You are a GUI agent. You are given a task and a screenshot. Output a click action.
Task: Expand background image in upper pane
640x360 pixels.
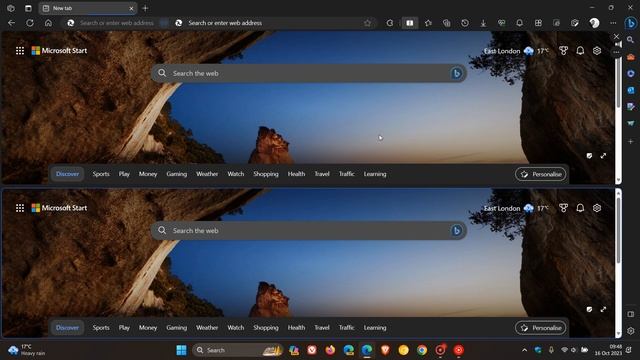[603, 156]
